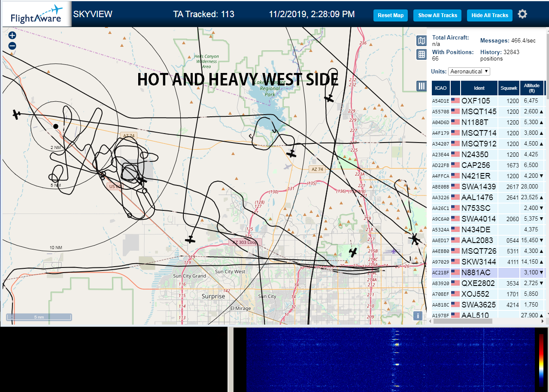Select the MSQT726 aircraft row
Image resolution: width=549 pixels, height=392 pixels.
pyautogui.click(x=488, y=251)
